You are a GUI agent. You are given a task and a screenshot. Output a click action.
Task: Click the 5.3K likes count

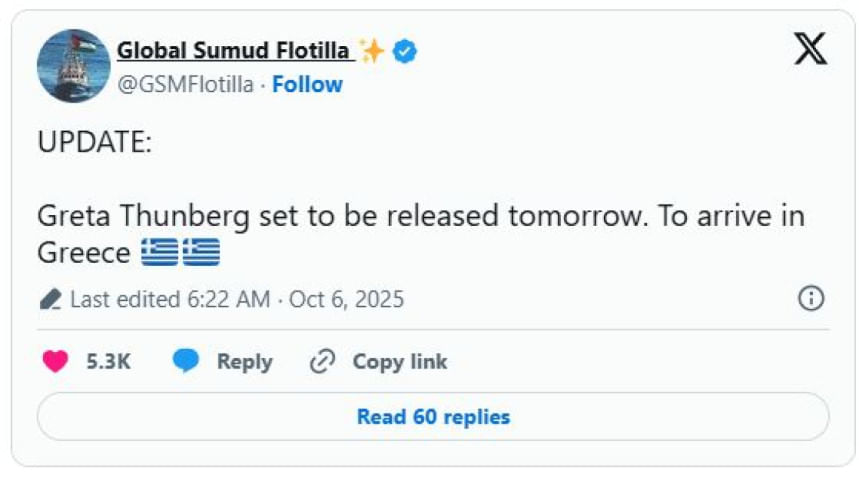point(108,362)
